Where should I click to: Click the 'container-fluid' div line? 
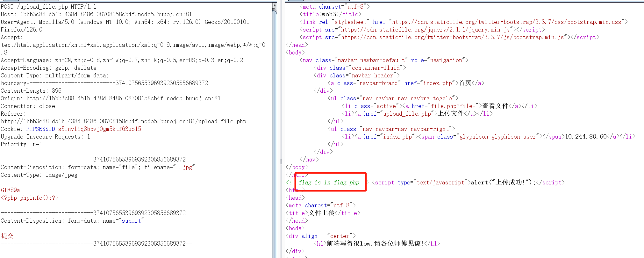click(360, 68)
